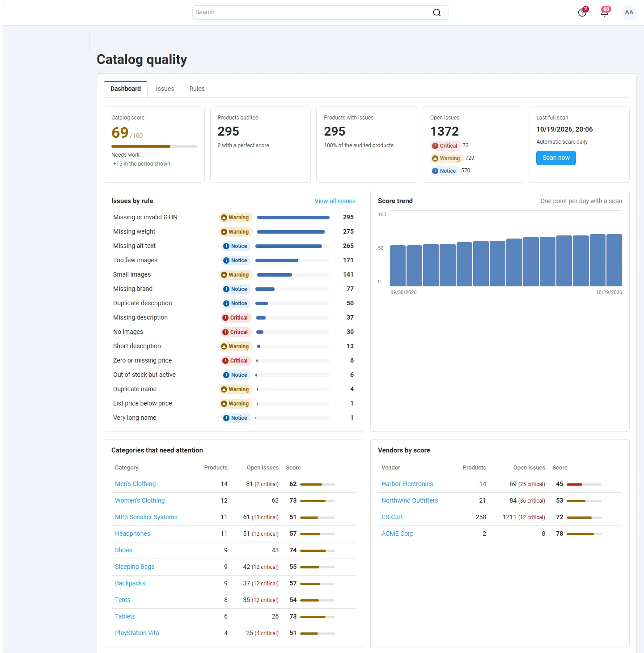Click Notice badge for Missing brand
The width and height of the screenshot is (644, 653).
(x=236, y=289)
